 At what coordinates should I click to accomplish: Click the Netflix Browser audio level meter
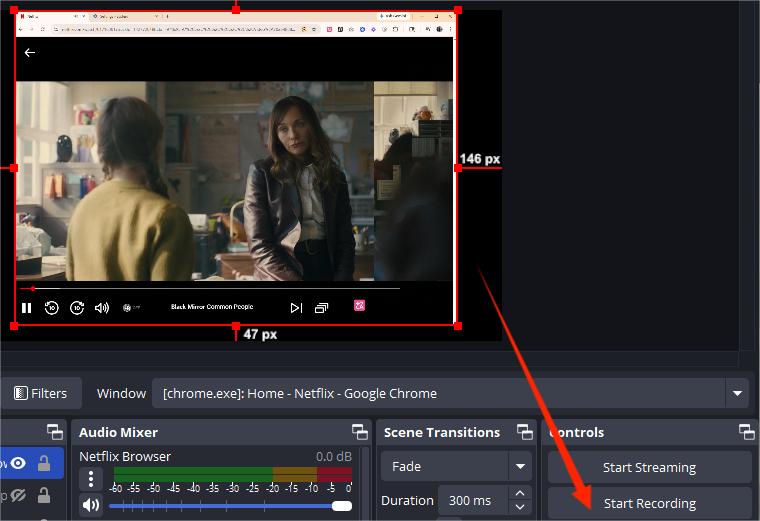click(x=233, y=474)
